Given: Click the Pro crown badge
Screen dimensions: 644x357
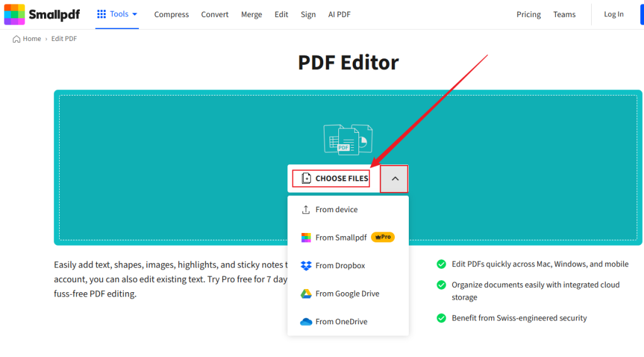Looking at the screenshot, I should (x=383, y=237).
